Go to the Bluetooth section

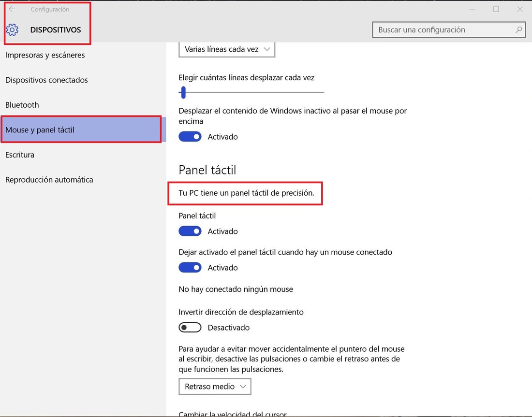point(83,105)
